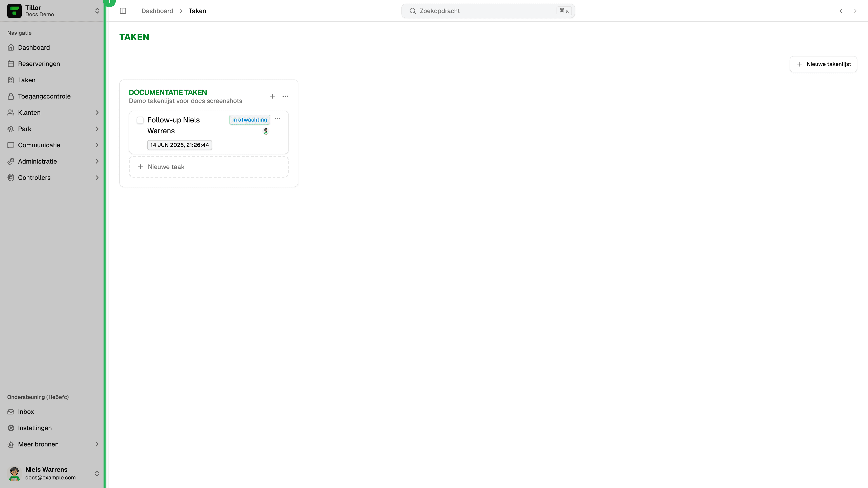Click the 14 JUN 2026 due date badge
The height and width of the screenshot is (488, 868).
[180, 145]
